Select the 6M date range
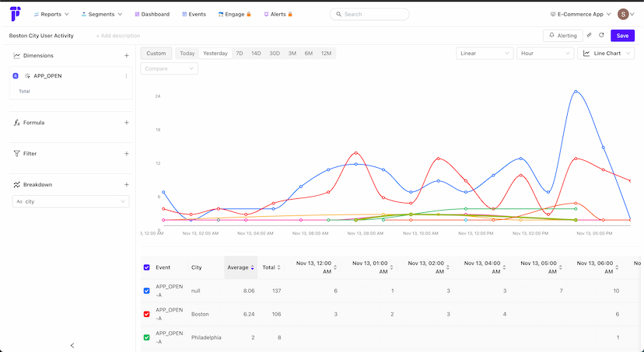This screenshot has height=352, width=644. 309,54
